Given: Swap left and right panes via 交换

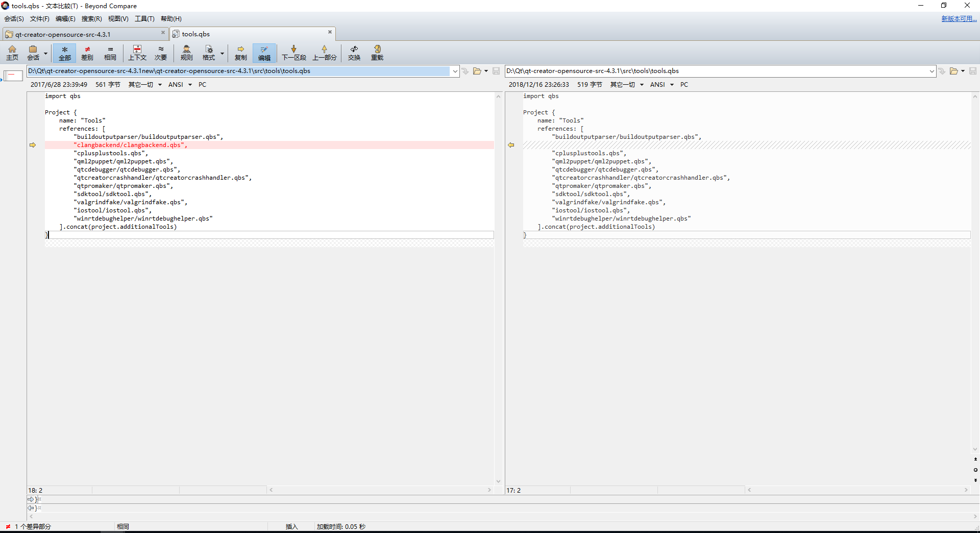Looking at the screenshot, I should (354, 53).
